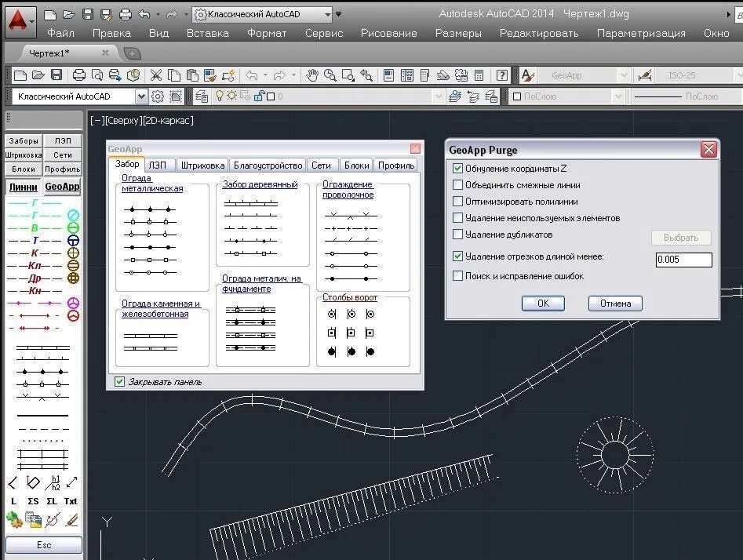Expand the redo history dropdown arrow in the lower toolbar

[293, 75]
